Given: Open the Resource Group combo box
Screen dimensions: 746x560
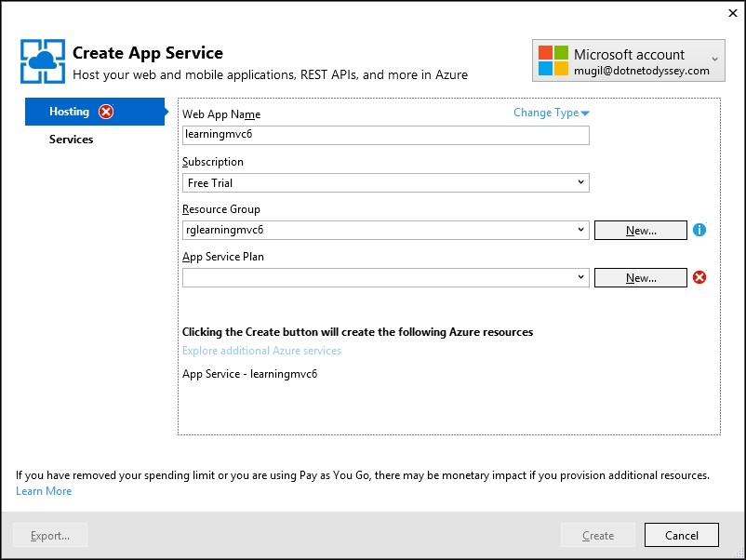Looking at the screenshot, I should point(386,231).
